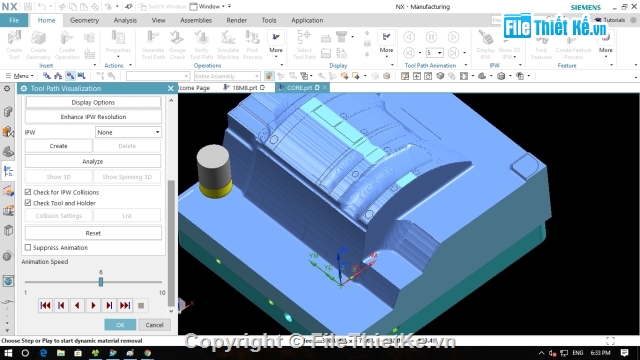
Task: Click the Display IPW icon
Action: (486, 44)
